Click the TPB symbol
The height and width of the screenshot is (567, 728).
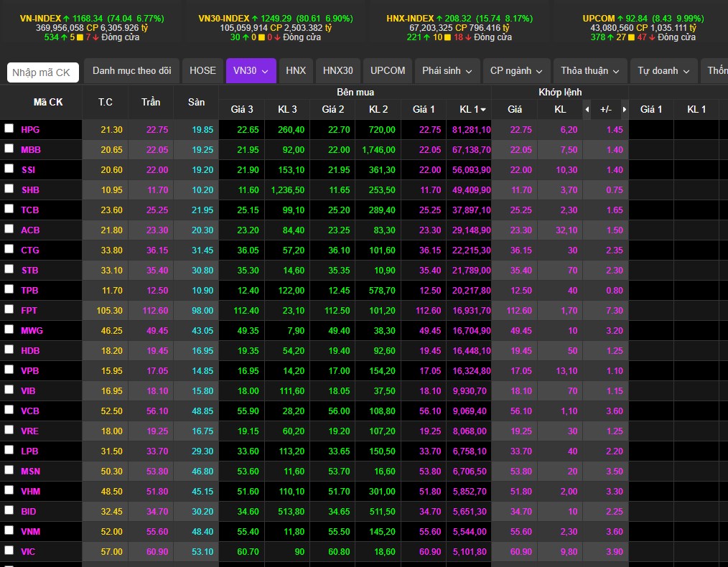pos(29,291)
